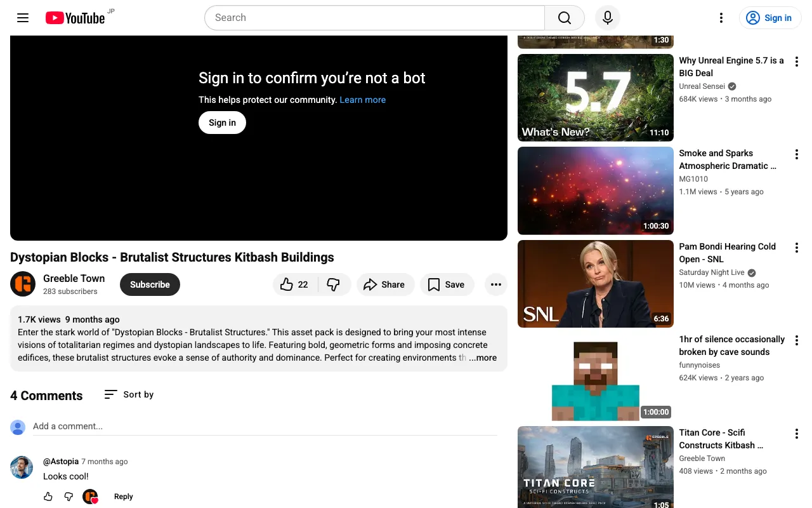
Task: Open Greeble Town channel avatar
Action: point(23,284)
